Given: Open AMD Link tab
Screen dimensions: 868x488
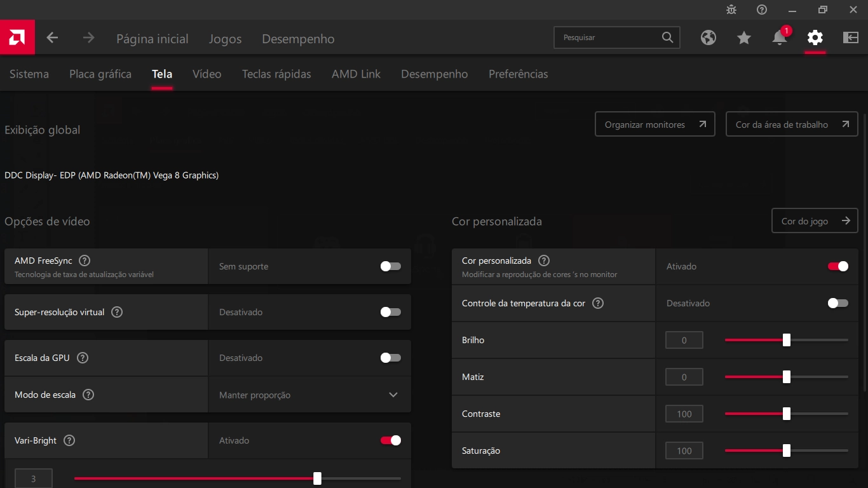Looking at the screenshot, I should [x=356, y=74].
